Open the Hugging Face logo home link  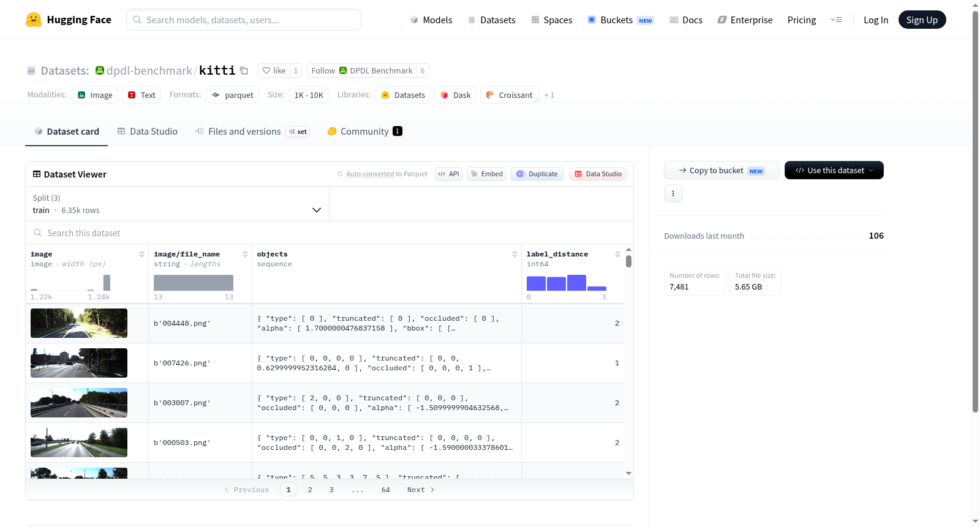click(69, 20)
